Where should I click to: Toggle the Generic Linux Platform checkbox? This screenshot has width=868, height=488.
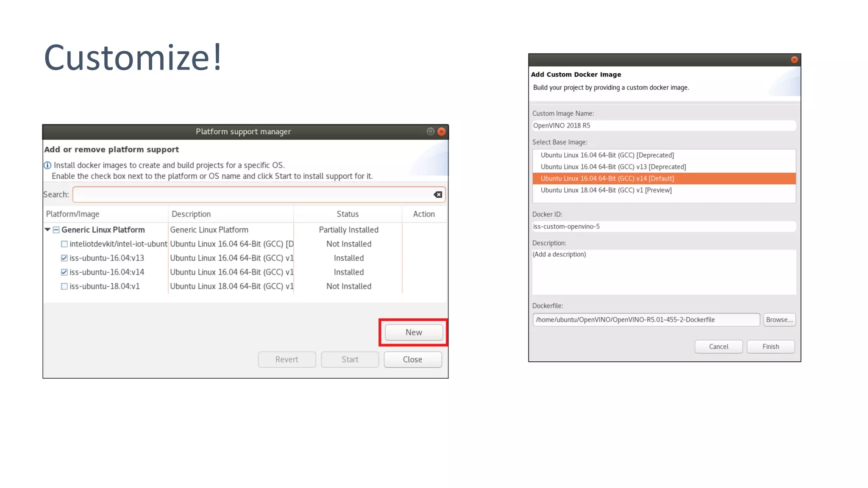56,230
